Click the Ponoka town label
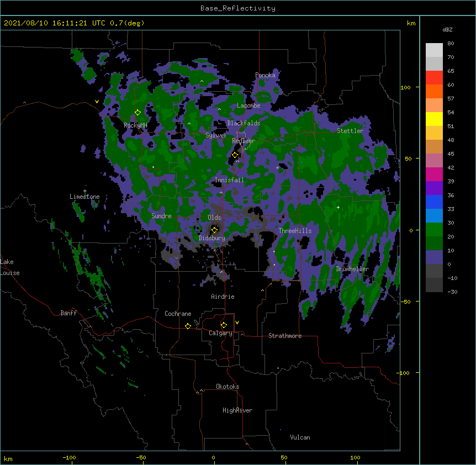Image resolution: width=476 pixels, height=465 pixels. tap(265, 75)
